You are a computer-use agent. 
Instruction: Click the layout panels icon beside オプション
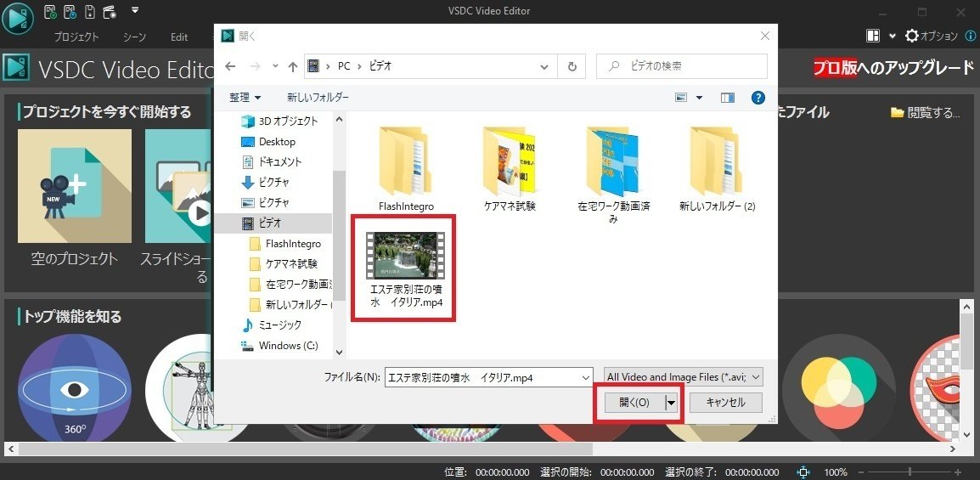pos(873,37)
